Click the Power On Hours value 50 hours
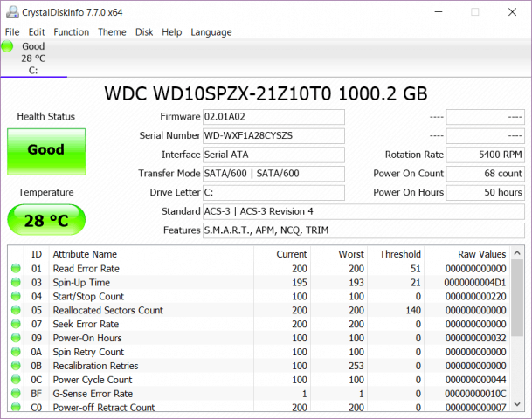Viewport: 532px width, 419px height. [x=485, y=193]
